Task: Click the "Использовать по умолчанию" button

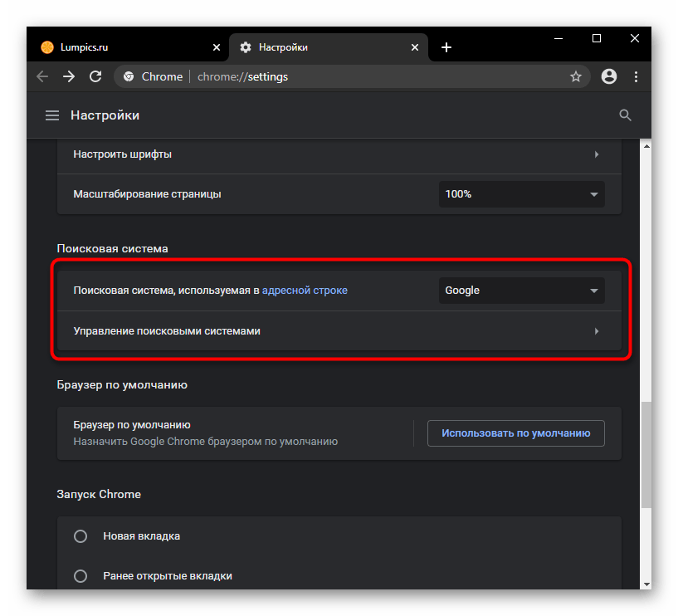Action: point(515,433)
